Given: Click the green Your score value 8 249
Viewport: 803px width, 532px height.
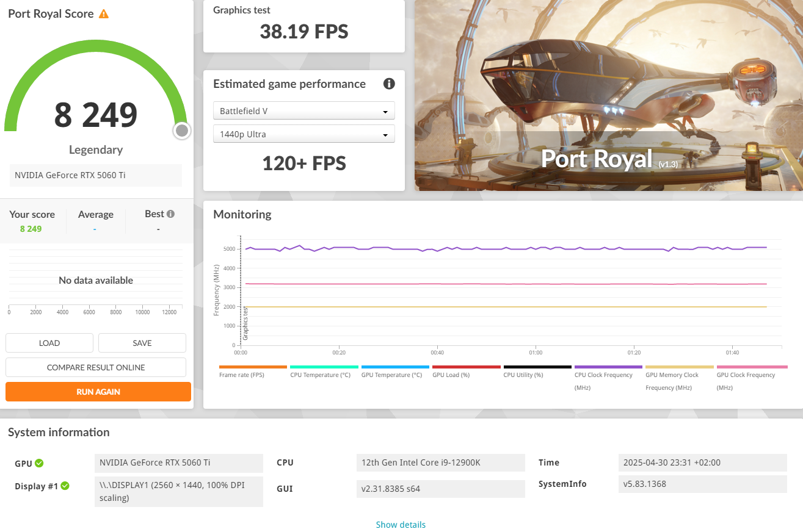Looking at the screenshot, I should (31, 229).
